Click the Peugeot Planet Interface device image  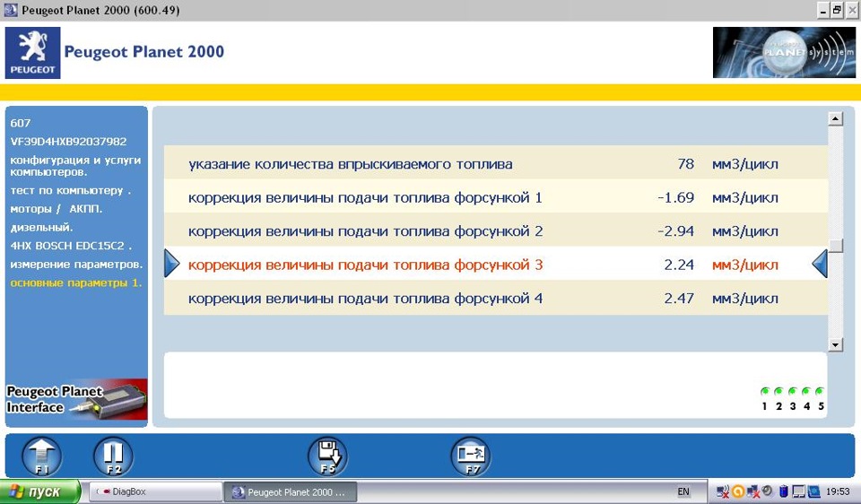[76, 401]
